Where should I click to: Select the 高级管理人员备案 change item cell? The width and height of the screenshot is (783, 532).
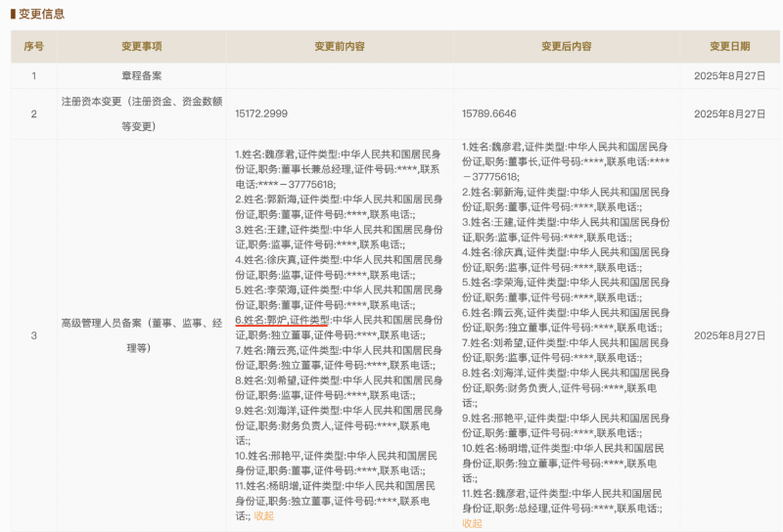[142, 335]
